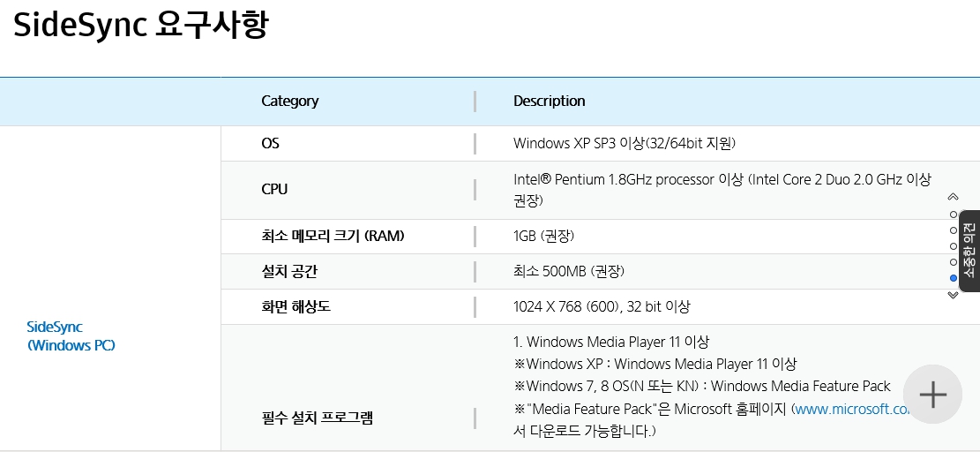This screenshot has height=452, width=980.
Task: Click the 필수 설치 프로그램 category cell
Action: [x=317, y=418]
